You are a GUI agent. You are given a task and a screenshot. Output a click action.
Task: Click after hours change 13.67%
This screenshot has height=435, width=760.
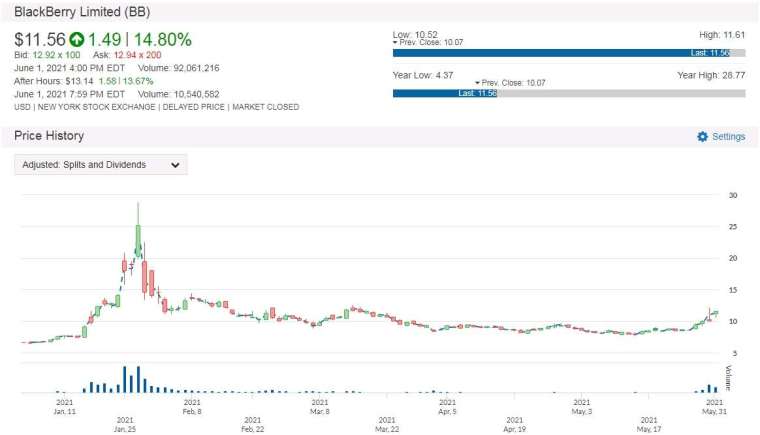[x=138, y=81]
